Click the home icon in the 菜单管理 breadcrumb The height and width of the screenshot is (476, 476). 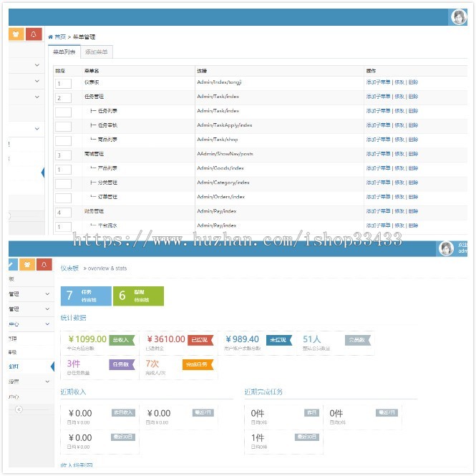pyautogui.click(x=50, y=37)
